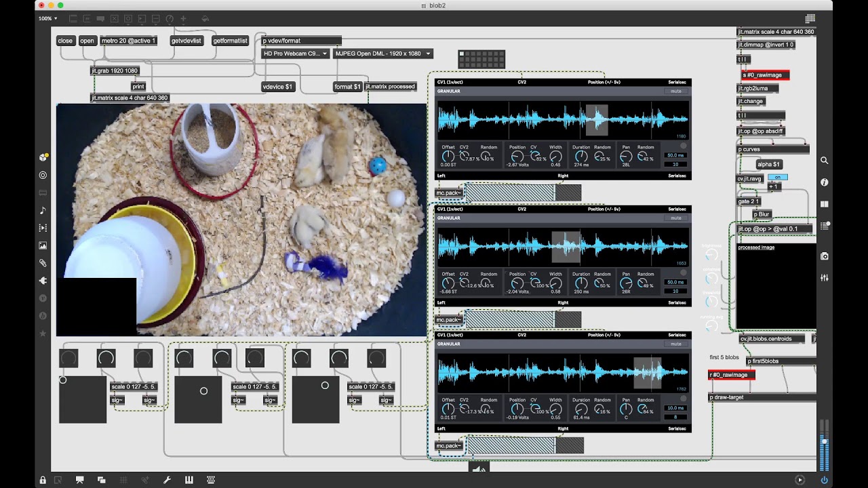Open the inspector info icon

[825, 182]
